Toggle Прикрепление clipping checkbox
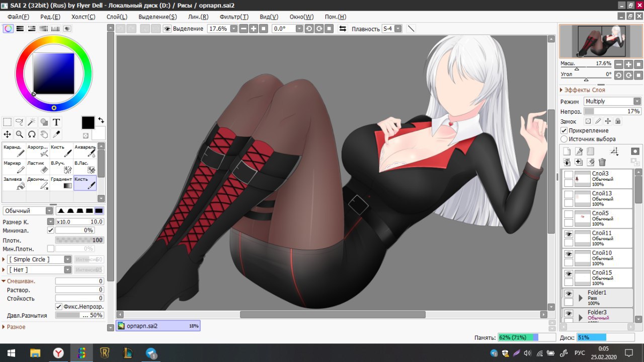 pyautogui.click(x=564, y=130)
